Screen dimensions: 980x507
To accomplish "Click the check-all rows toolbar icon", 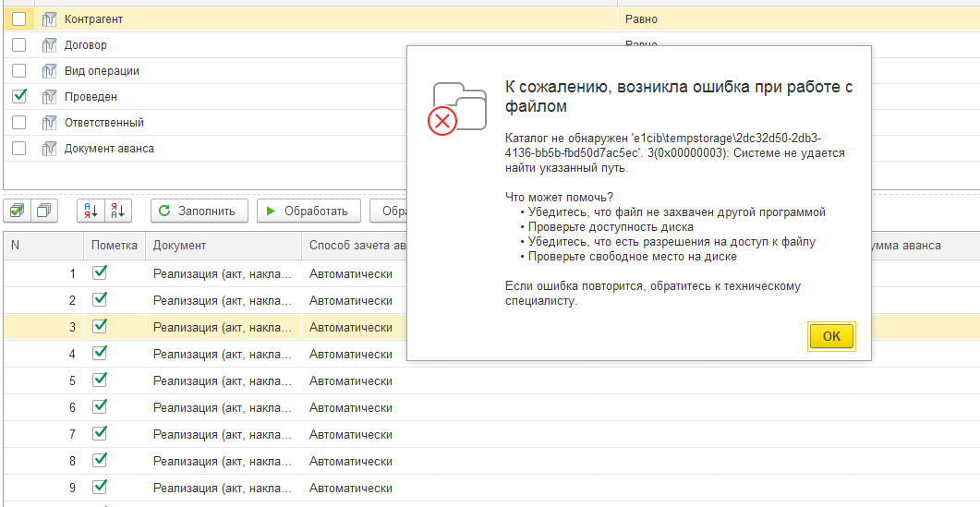I will (x=18, y=211).
